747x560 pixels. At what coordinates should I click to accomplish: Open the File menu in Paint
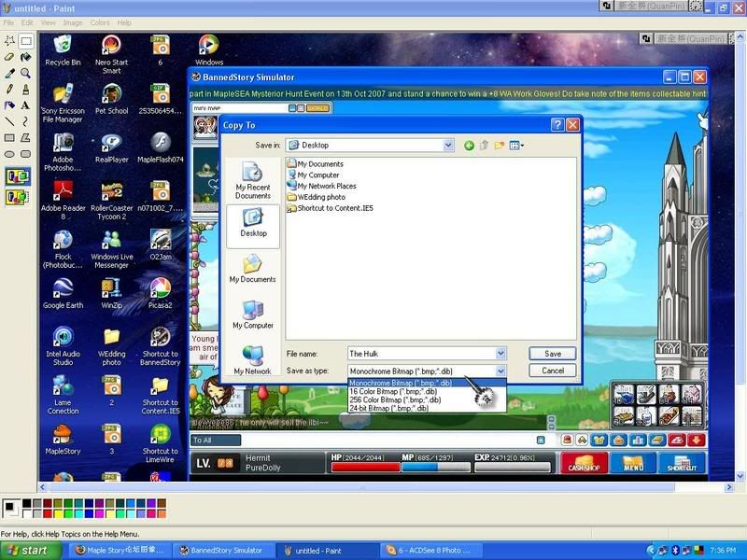pyautogui.click(x=8, y=22)
